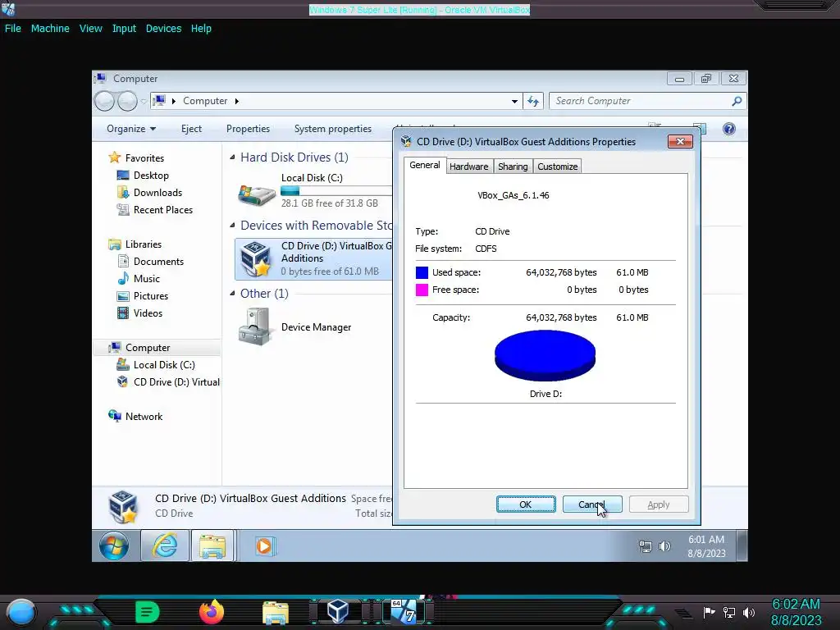The width and height of the screenshot is (840, 630).
Task: Click OK in the Properties dialog
Action: click(526, 504)
